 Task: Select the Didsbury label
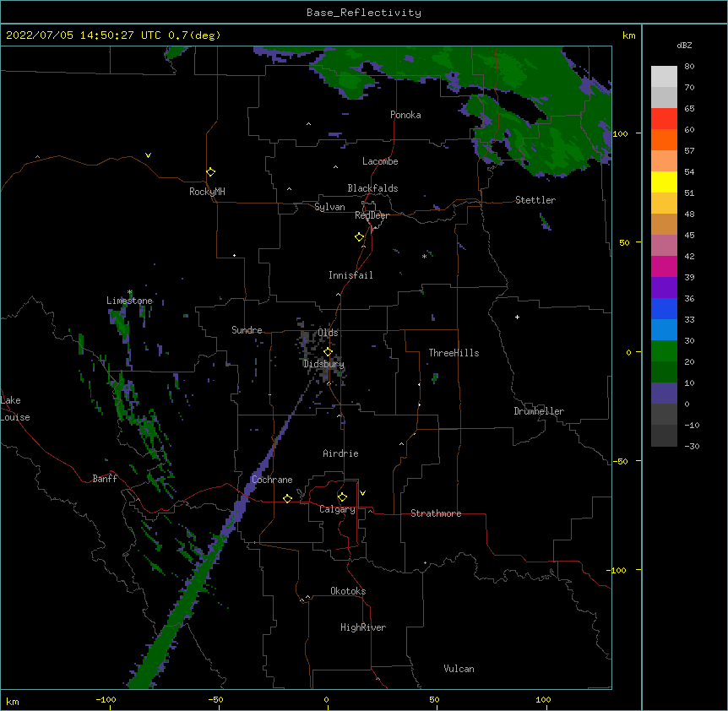coord(323,364)
